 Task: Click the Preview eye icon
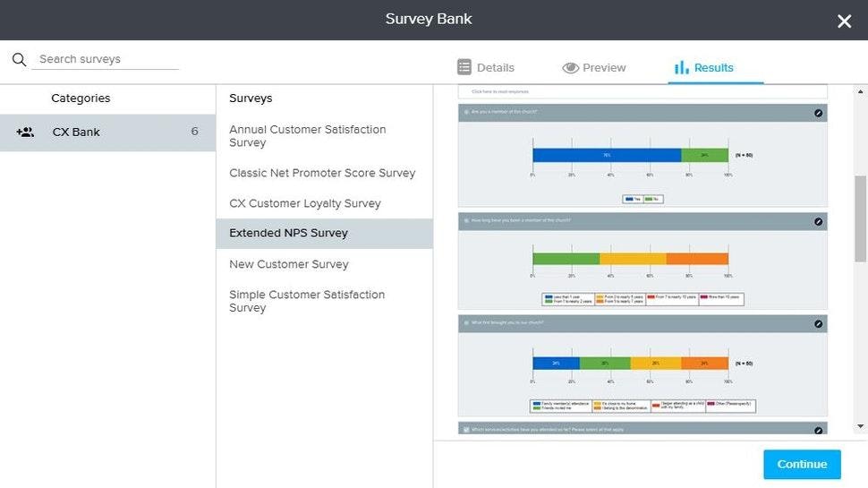tap(570, 68)
